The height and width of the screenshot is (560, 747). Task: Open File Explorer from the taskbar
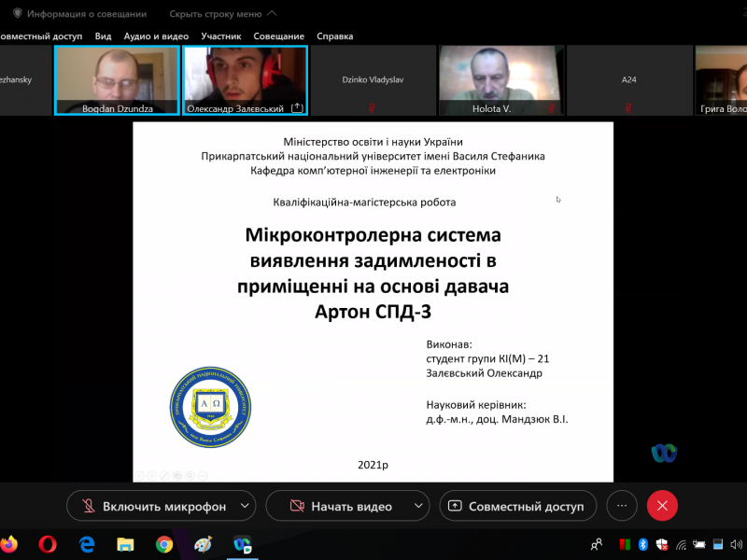[x=125, y=544]
